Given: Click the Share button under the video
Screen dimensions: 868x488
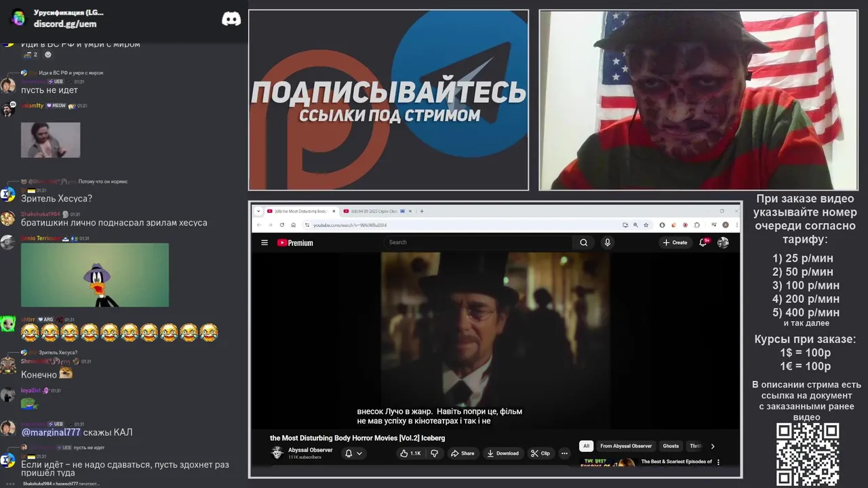Looking at the screenshot, I should point(462,453).
